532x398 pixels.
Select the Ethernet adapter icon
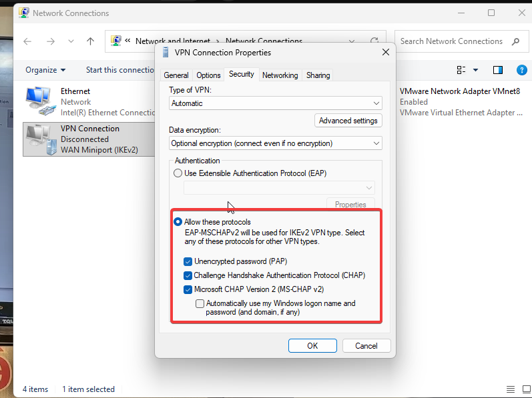41,101
